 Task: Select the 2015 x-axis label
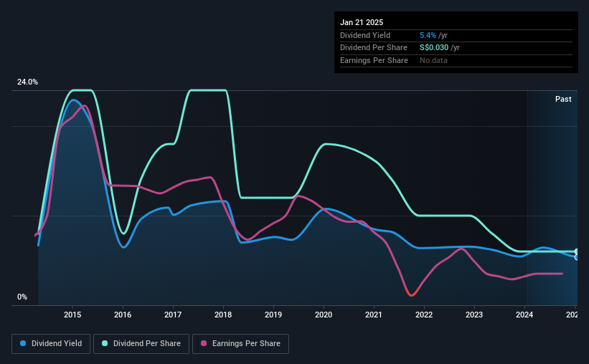click(x=72, y=315)
